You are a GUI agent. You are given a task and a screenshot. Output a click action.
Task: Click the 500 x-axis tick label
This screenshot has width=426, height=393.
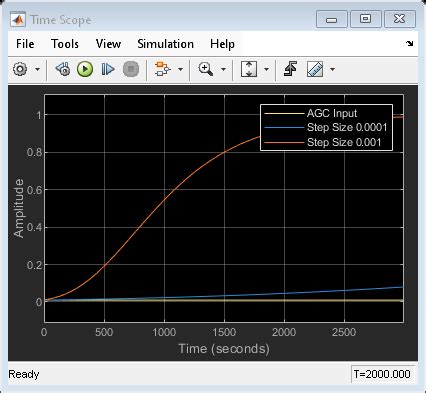104,332
